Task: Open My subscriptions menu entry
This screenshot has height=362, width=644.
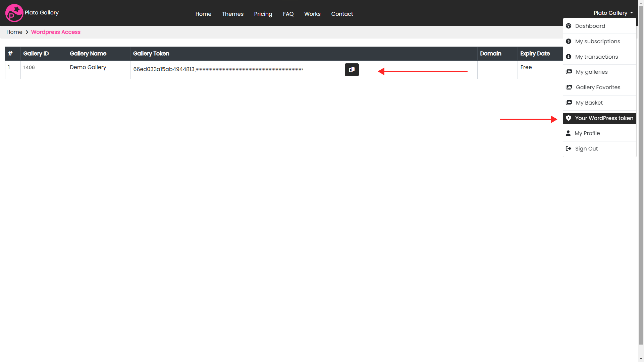Action: pyautogui.click(x=600, y=41)
